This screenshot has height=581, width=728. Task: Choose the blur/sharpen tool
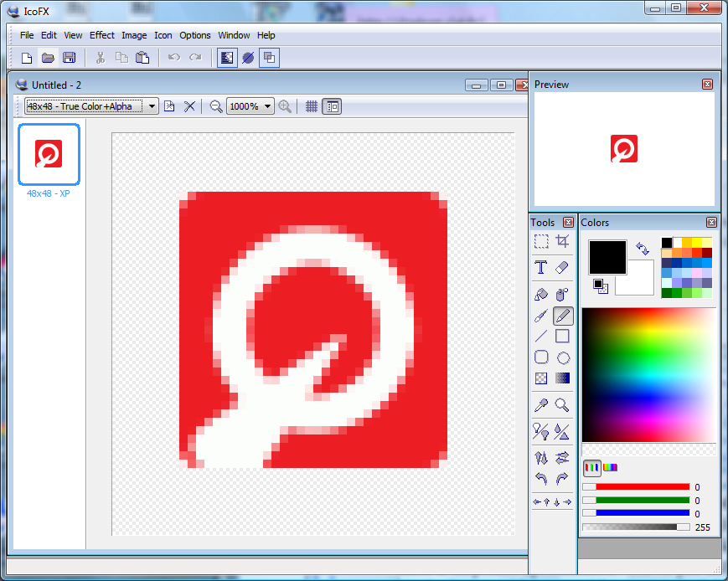(x=562, y=432)
